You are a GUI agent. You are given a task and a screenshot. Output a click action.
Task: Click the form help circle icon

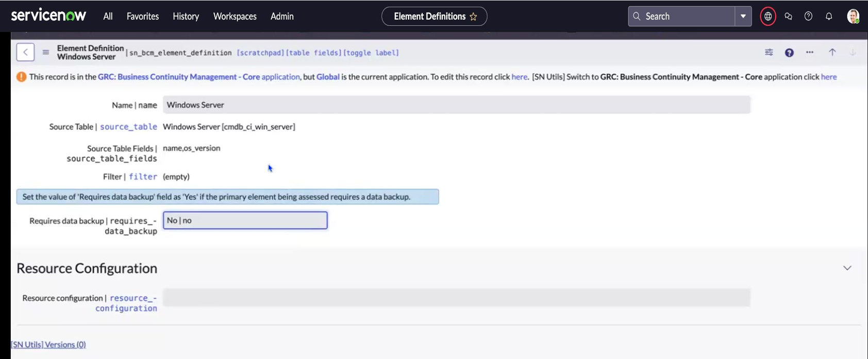tap(789, 53)
